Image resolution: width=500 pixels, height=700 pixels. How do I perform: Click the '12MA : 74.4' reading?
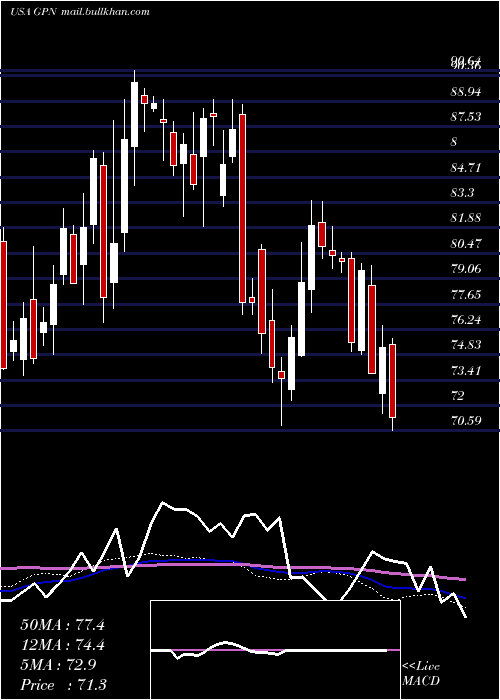point(62,645)
